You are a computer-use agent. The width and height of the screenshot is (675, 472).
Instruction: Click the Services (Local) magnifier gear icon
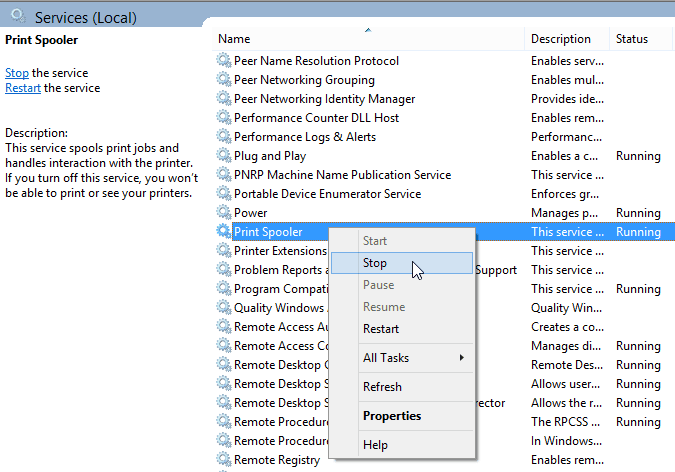(17, 16)
